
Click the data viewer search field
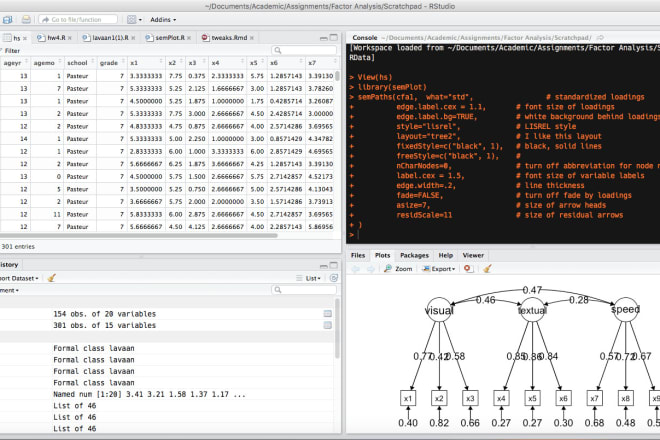[304, 50]
